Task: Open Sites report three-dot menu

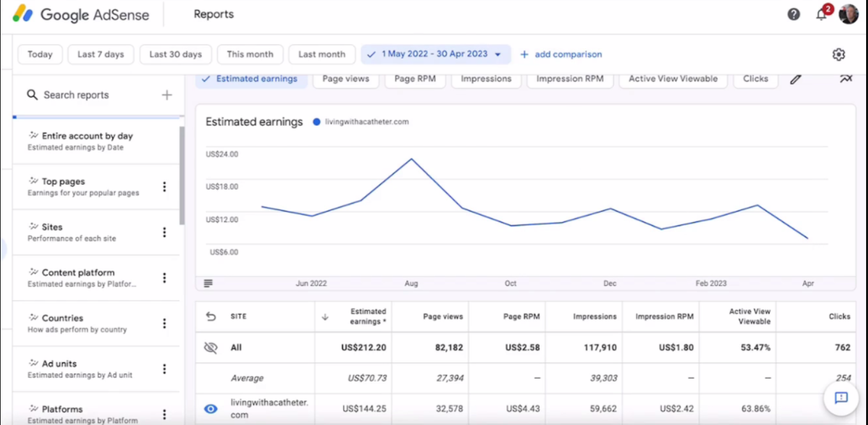Action: click(x=164, y=232)
